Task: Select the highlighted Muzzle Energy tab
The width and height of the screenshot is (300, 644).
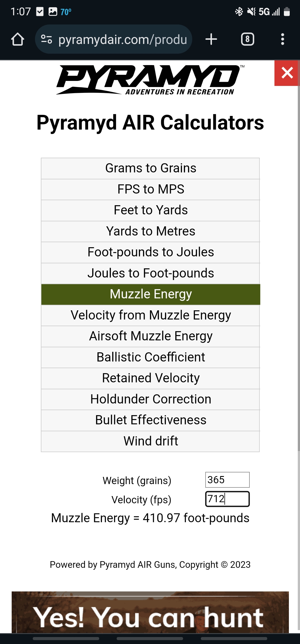Action: point(151,294)
